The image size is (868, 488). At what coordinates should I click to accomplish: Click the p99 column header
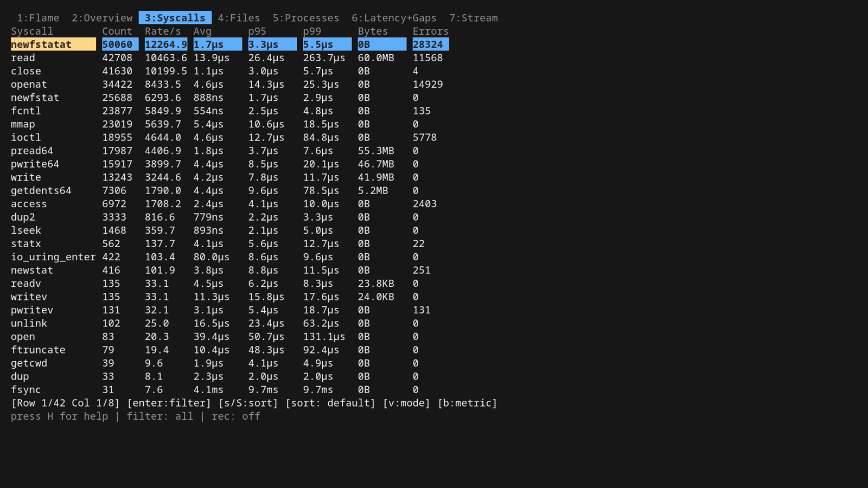click(x=312, y=31)
